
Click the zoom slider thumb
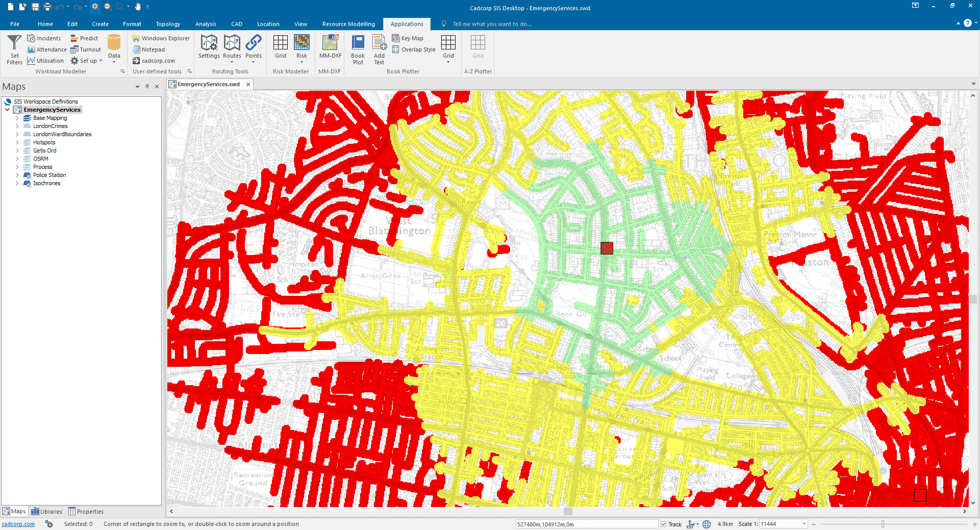[883, 524]
